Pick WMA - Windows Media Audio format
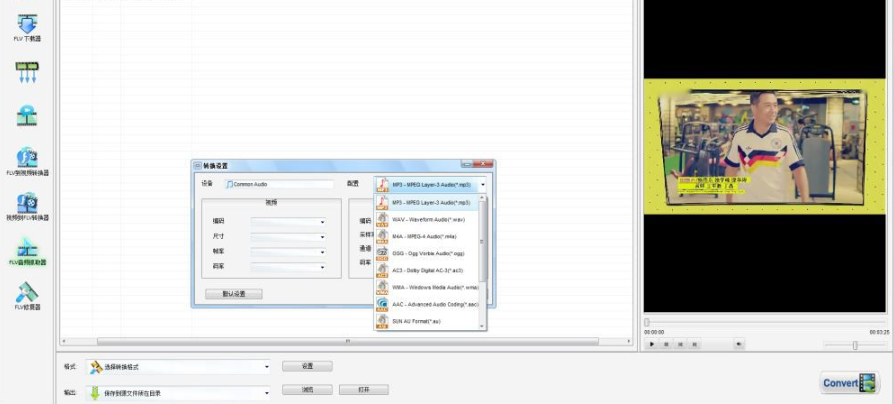 point(427,287)
